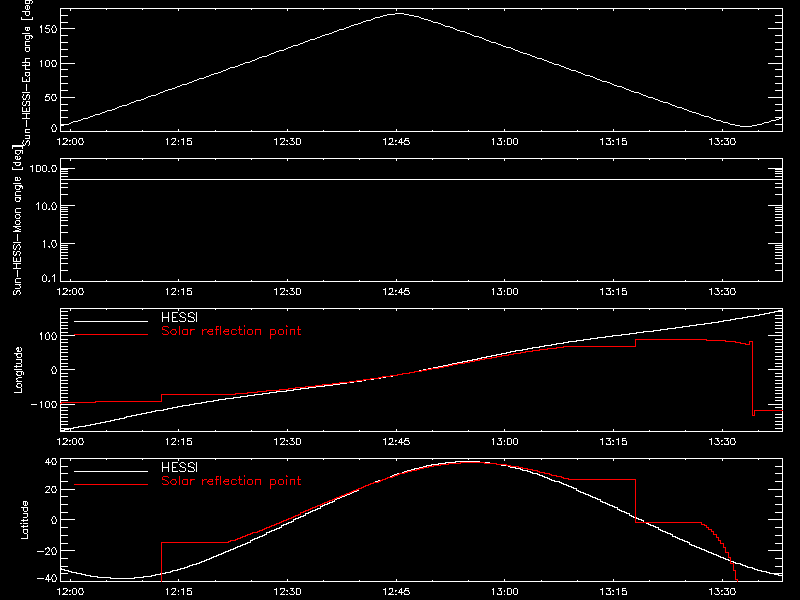Click the -100 tick on Longitude axis

point(44,404)
